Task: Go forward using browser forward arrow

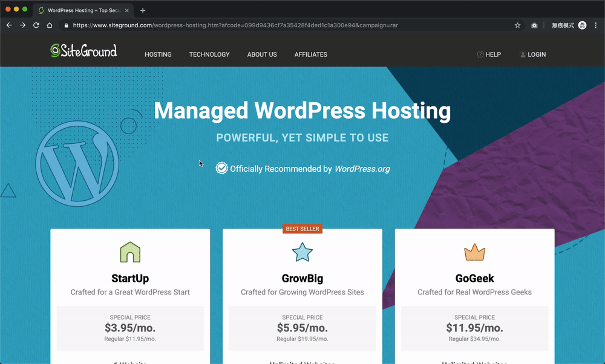Action: 23,25
